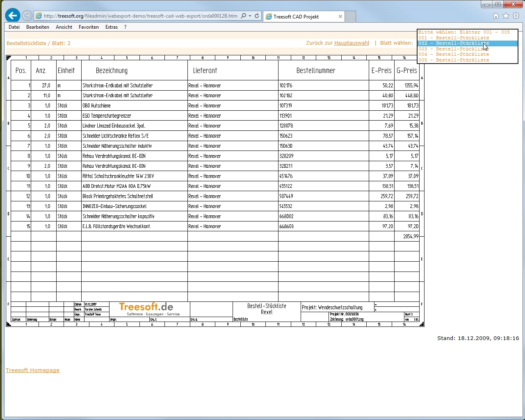
Task: Click the Hauptauswahl link
Action: [x=352, y=43]
